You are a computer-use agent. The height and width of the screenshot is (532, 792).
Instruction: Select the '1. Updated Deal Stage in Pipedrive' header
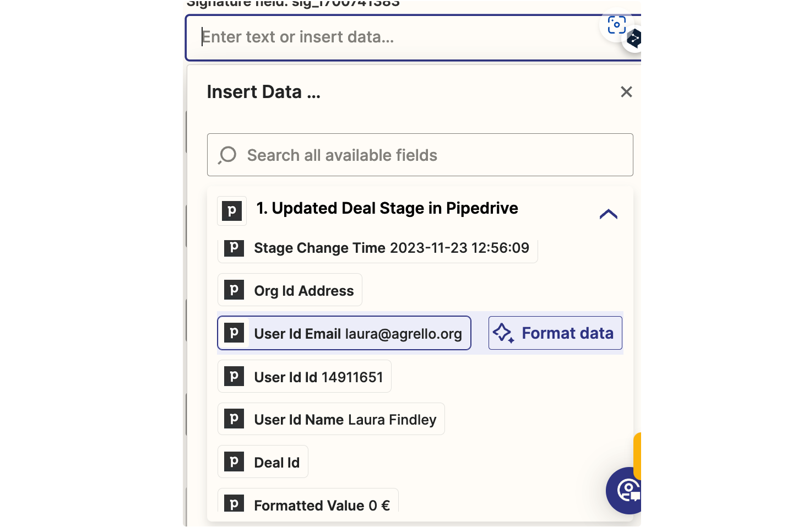[x=387, y=209]
